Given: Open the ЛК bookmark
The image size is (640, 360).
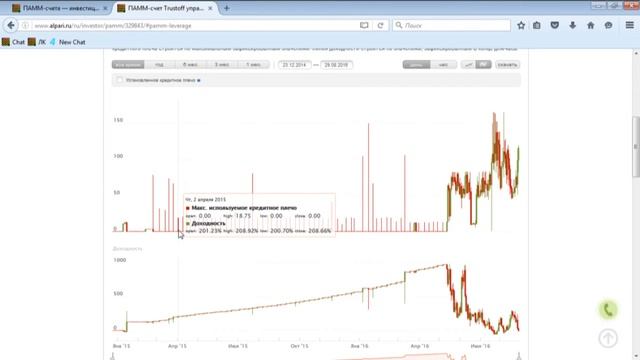Looking at the screenshot, I should coord(37,42).
